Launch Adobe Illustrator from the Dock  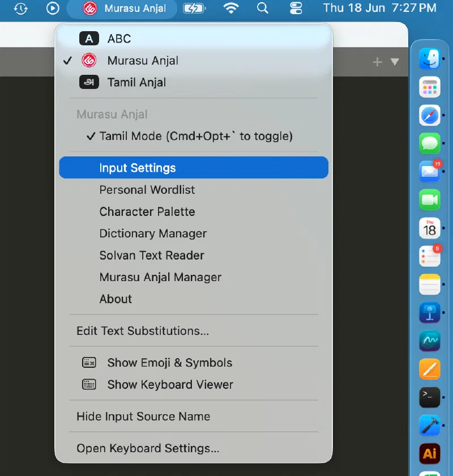430,453
